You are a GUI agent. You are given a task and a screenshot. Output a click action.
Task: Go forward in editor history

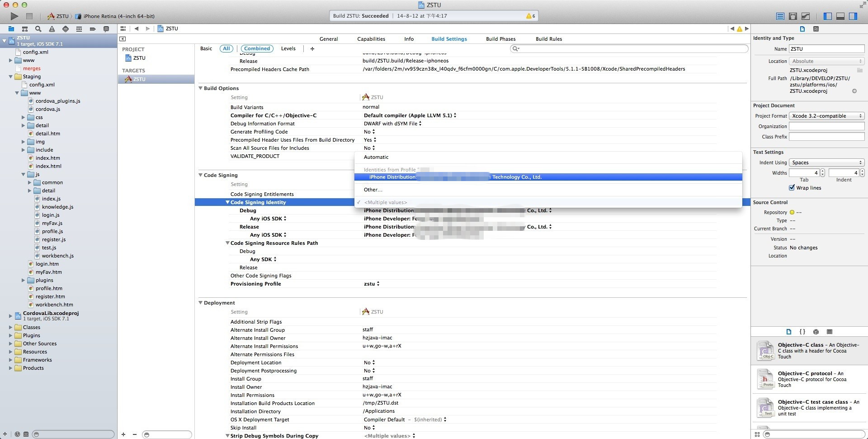click(x=147, y=29)
